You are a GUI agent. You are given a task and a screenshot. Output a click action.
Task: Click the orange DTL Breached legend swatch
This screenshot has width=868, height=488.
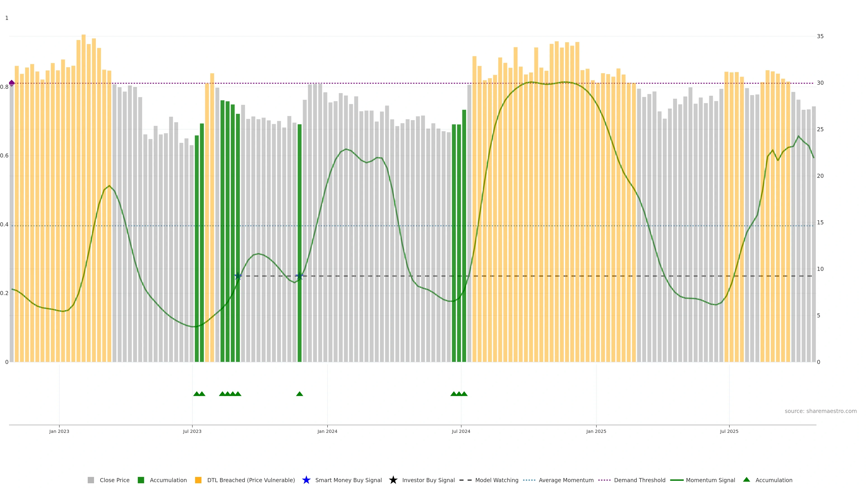click(x=198, y=480)
